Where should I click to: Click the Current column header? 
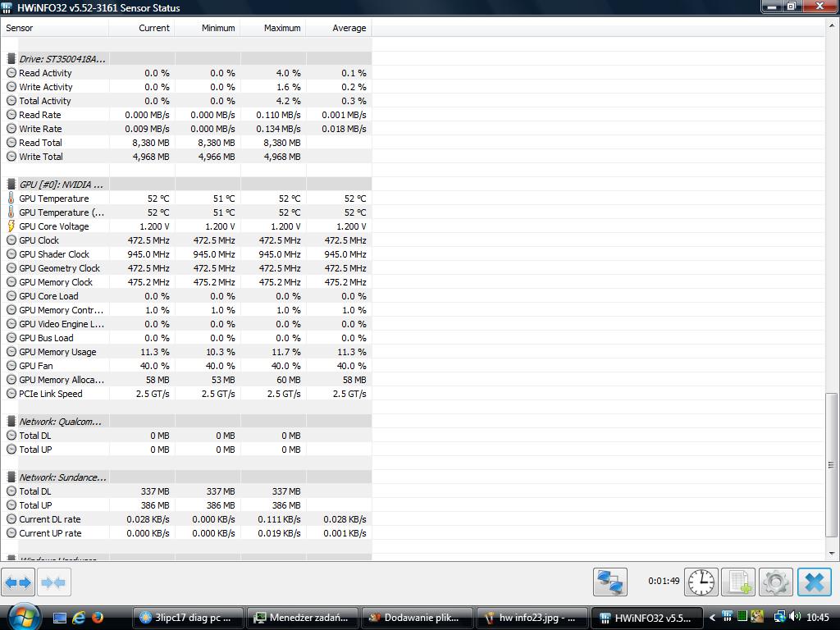click(142, 28)
